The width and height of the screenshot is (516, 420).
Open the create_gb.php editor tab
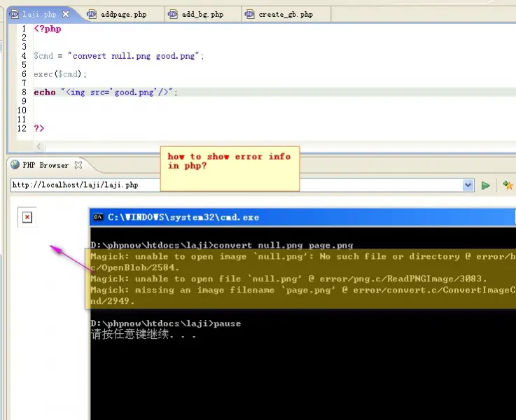(286, 15)
